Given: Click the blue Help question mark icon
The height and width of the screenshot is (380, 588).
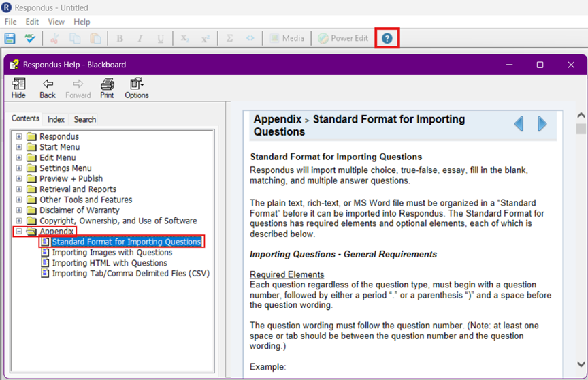Looking at the screenshot, I should (x=387, y=38).
